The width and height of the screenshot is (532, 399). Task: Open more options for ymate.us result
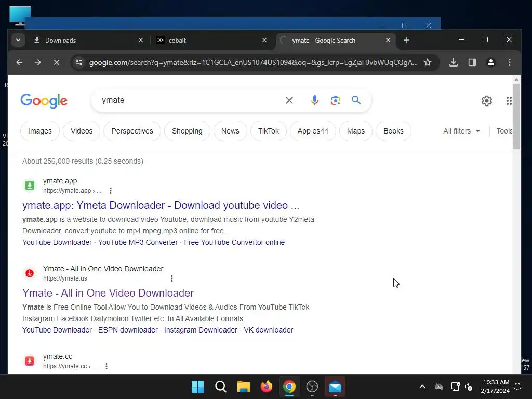[x=172, y=278]
